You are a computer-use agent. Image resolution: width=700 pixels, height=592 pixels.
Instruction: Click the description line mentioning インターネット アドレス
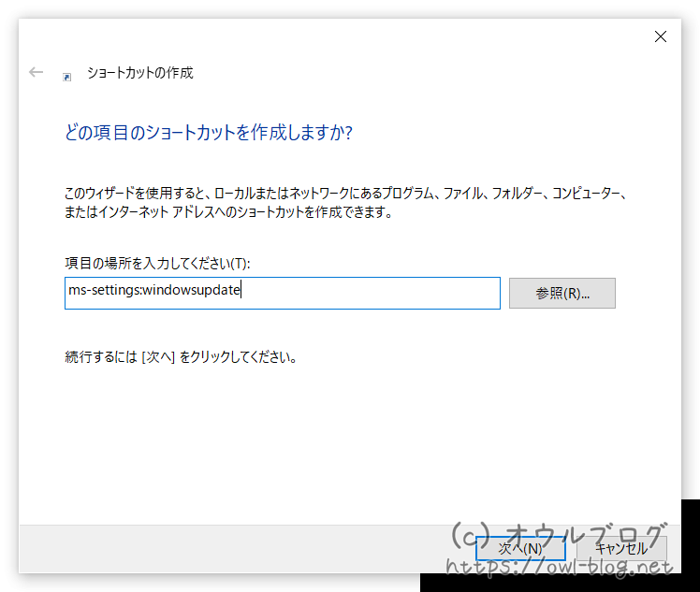[226, 211]
